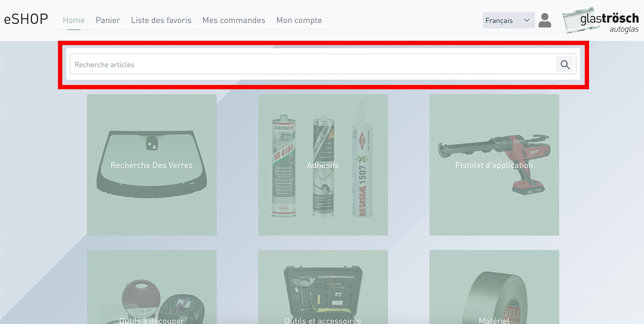644x324 pixels.
Task: Open Liste des favoris
Action: point(161,20)
